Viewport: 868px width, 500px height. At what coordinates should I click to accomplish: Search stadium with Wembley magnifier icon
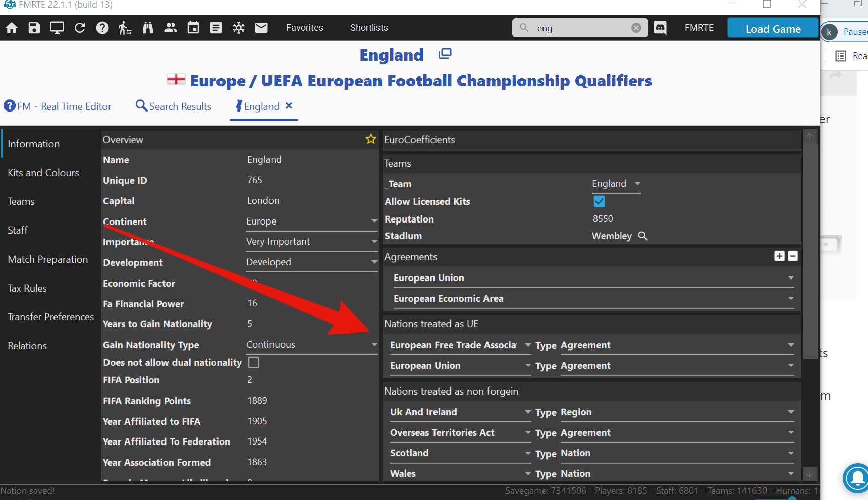click(x=643, y=236)
